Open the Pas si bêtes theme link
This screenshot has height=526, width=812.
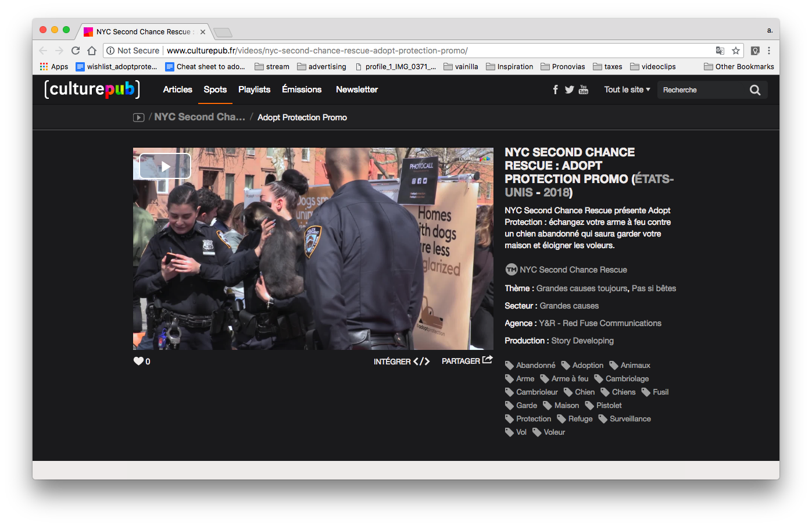point(654,288)
